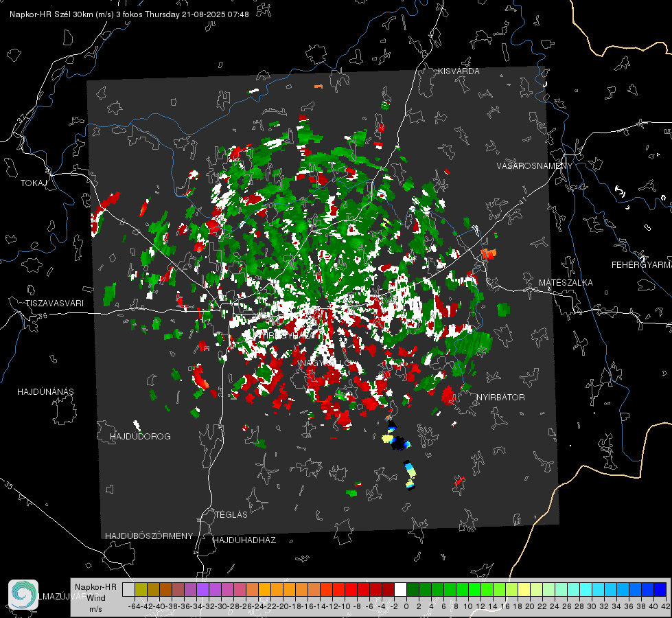The height and width of the screenshot is (618, 672).
Task: Click the dark blue 42 m/s swatch
Action: (660, 589)
